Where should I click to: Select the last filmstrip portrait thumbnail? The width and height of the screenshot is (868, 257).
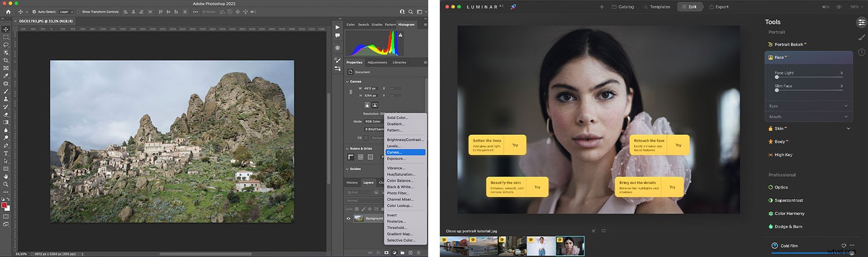570,245
